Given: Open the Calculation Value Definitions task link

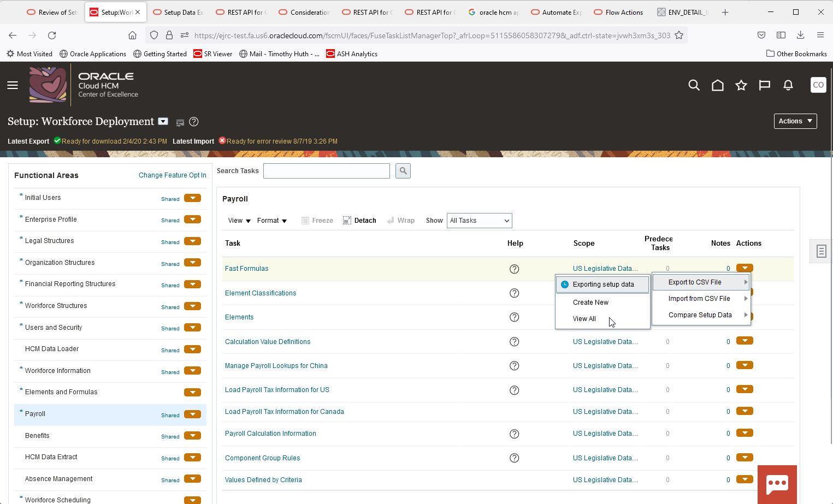Looking at the screenshot, I should tap(268, 342).
